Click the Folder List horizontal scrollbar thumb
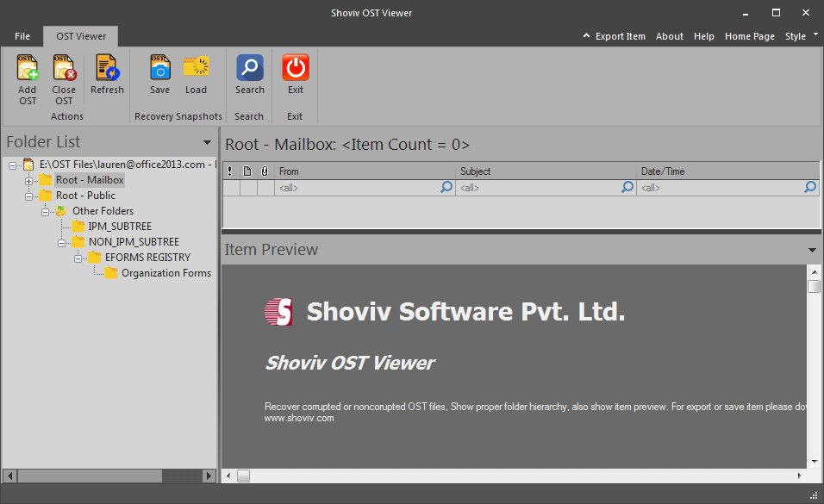Screen dimensions: 824x504 coord(90,476)
